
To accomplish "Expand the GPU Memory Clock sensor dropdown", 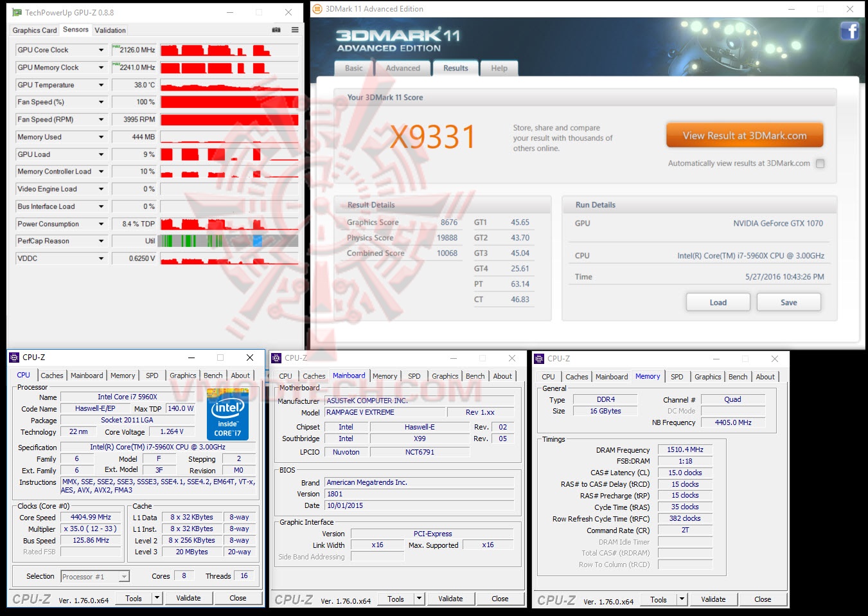I will coord(101,68).
